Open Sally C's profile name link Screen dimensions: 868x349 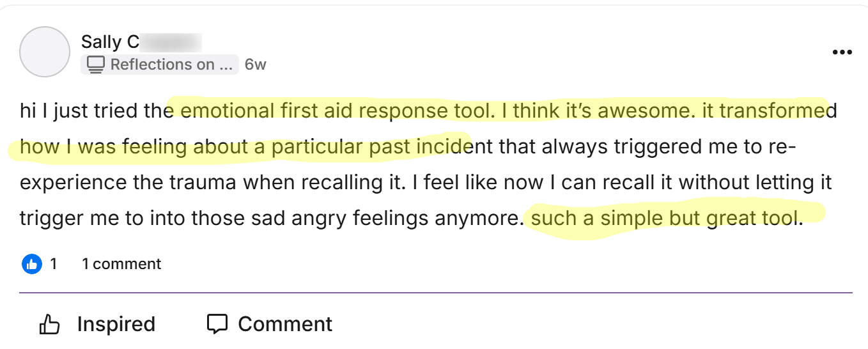coord(110,42)
